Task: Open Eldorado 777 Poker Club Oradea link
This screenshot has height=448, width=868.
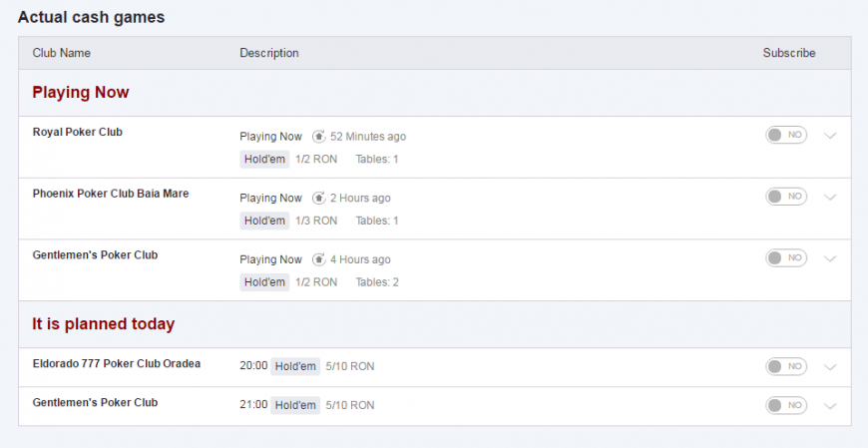Action: [x=116, y=364]
